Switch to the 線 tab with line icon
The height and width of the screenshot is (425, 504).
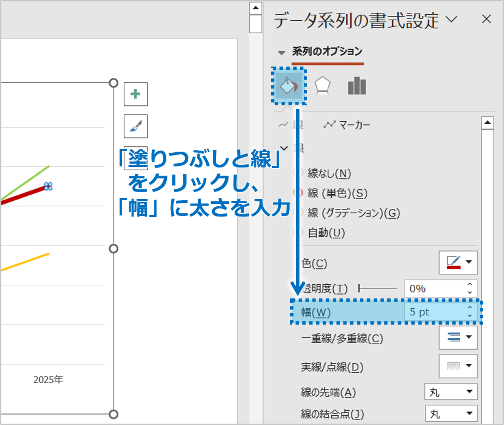pos(291,125)
